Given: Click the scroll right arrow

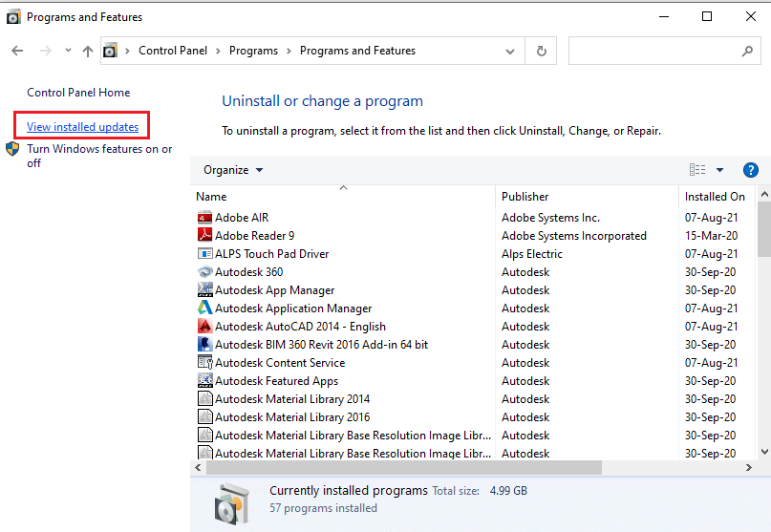Looking at the screenshot, I should [x=748, y=468].
